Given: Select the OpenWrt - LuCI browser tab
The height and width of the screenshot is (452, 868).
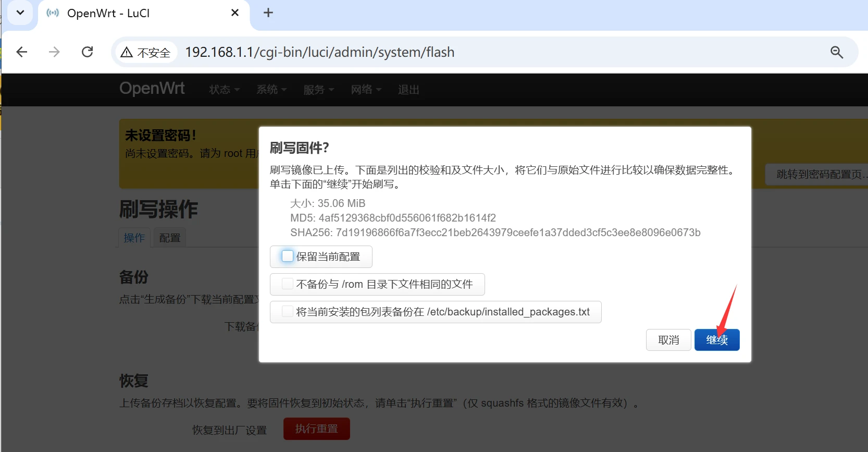Looking at the screenshot, I should point(143,14).
